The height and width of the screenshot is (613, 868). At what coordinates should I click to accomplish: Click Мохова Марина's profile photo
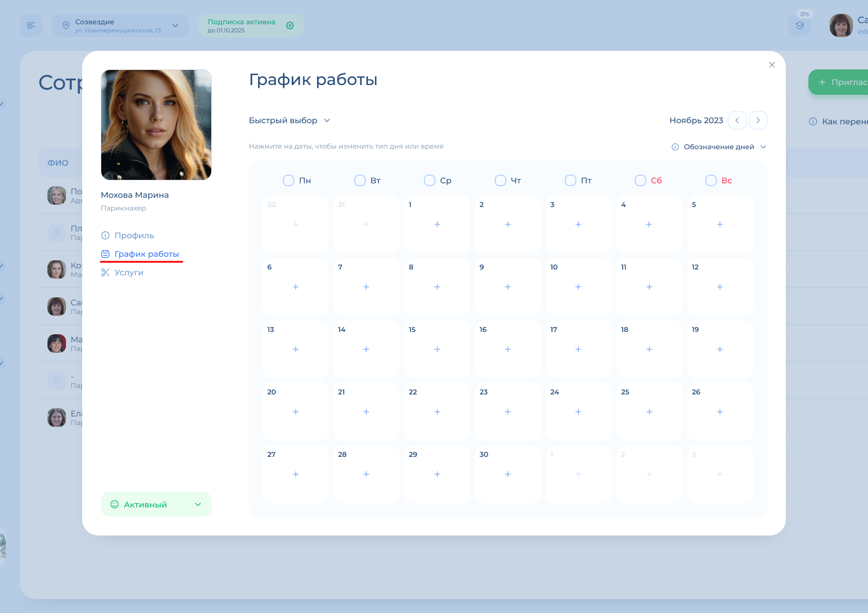156,125
